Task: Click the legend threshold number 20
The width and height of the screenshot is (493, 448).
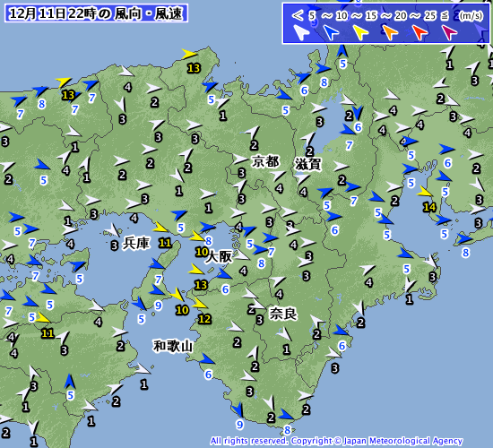Action: click(401, 15)
